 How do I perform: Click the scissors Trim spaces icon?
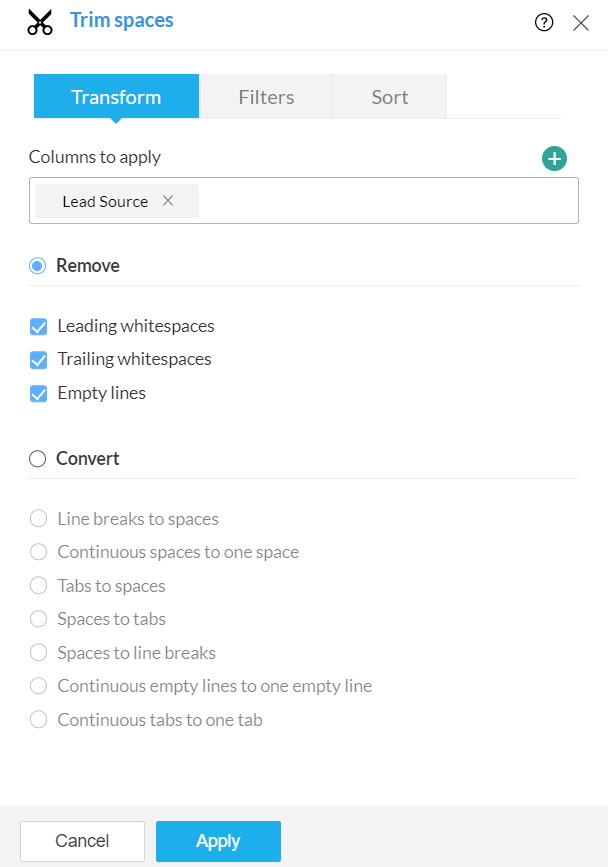click(x=40, y=22)
